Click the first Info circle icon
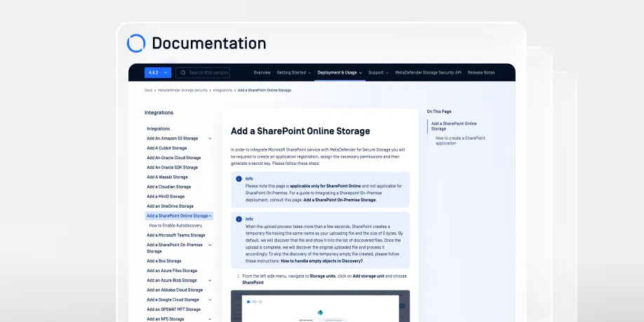Screen dimensions: 644x322 (239, 179)
